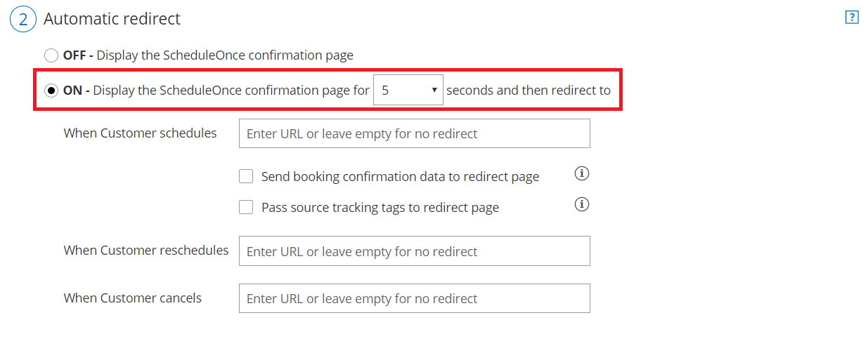
Task: Click the When Customer schedules URL field
Action: [x=414, y=133]
